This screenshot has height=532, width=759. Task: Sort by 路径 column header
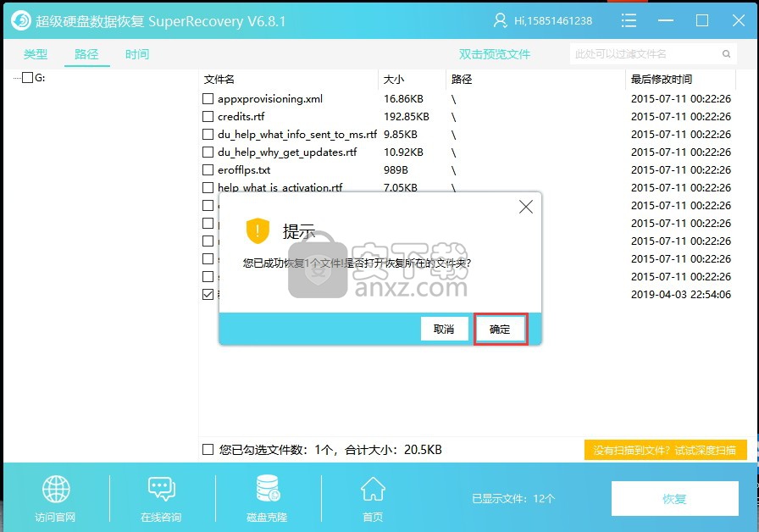(462, 80)
